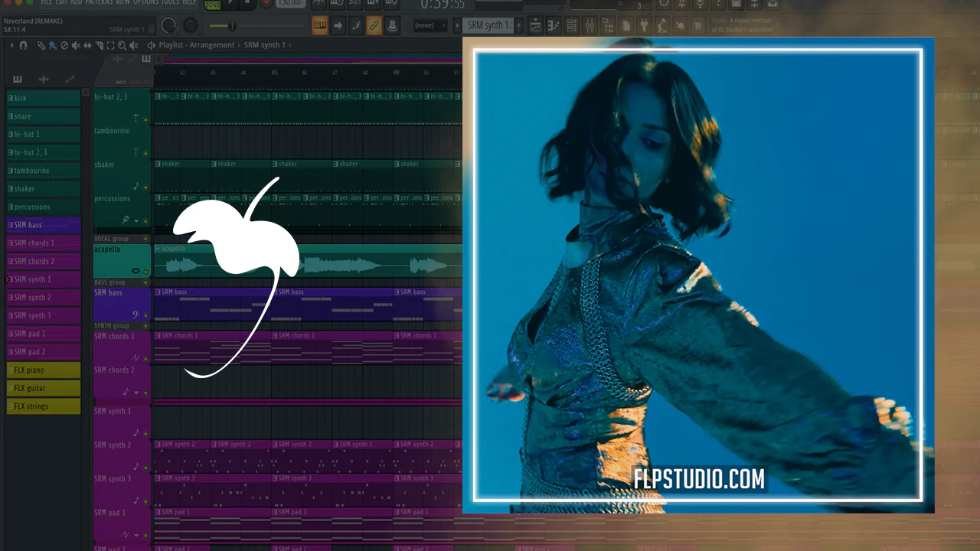Expand the percussions track arrow
980x551 pixels.
point(136,221)
